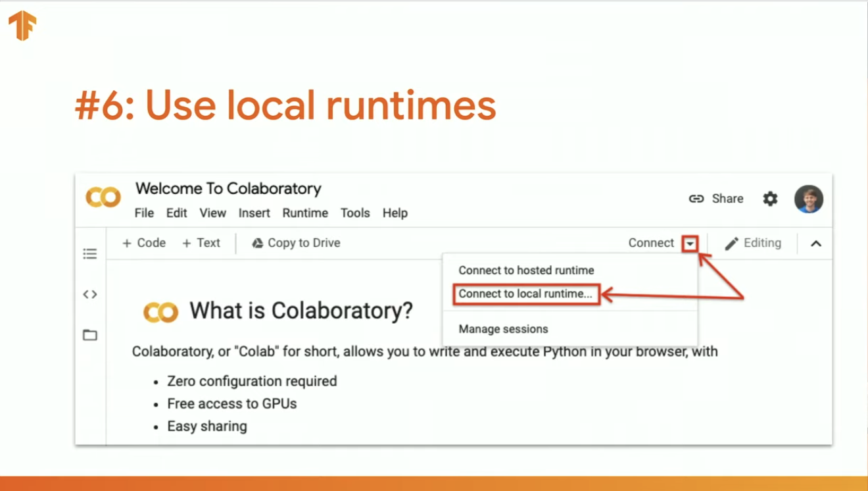Open the View menu
Viewport: 868px width, 491px height.
pyautogui.click(x=212, y=213)
